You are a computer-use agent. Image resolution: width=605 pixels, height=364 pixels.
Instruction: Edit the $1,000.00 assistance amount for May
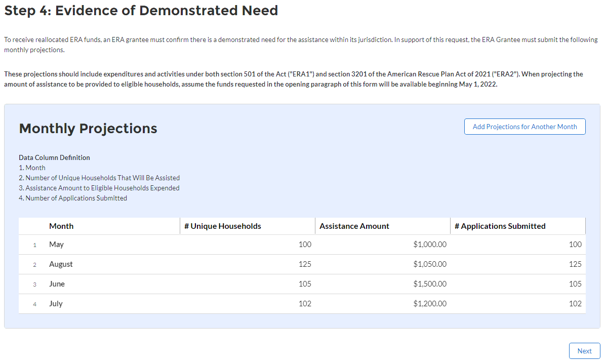[429, 245]
